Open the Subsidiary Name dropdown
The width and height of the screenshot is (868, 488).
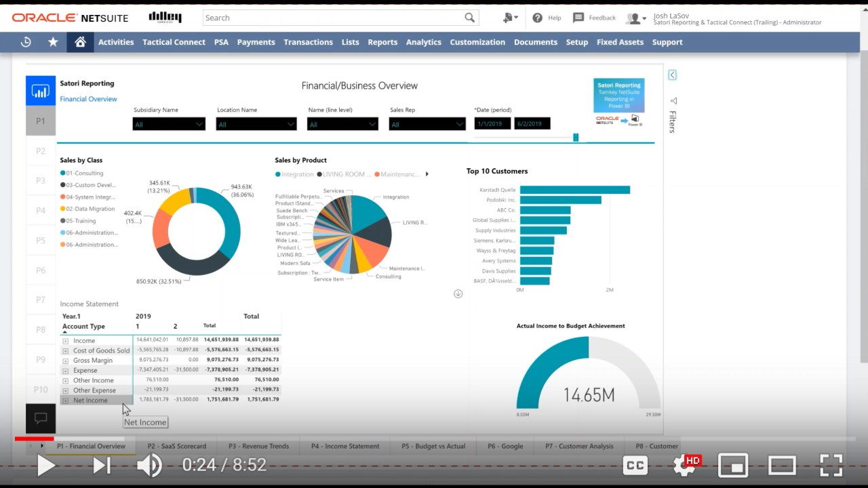(x=169, y=124)
